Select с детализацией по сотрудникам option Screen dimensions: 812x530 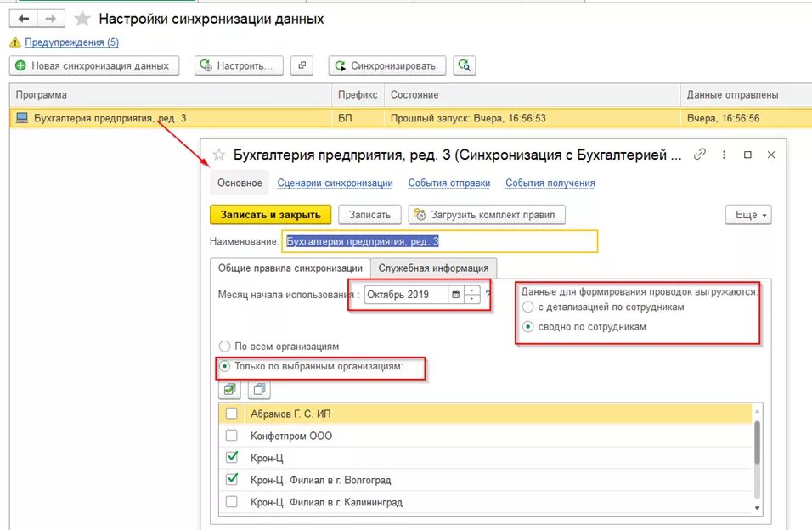(527, 307)
